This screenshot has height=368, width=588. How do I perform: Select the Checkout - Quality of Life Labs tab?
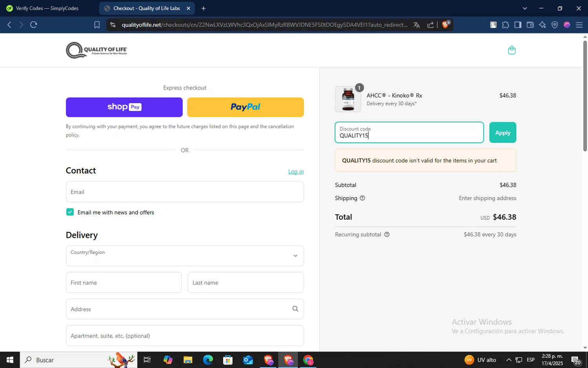(x=147, y=8)
